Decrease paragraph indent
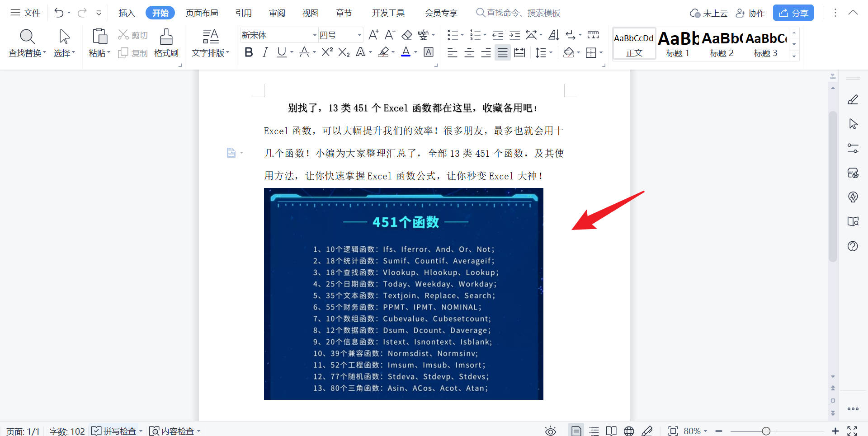The image size is (868, 436). 498,35
